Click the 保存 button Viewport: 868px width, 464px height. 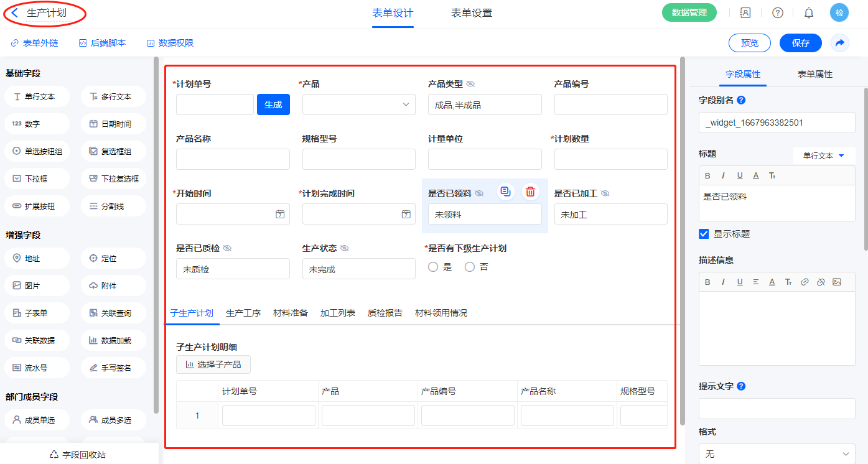[x=801, y=43]
